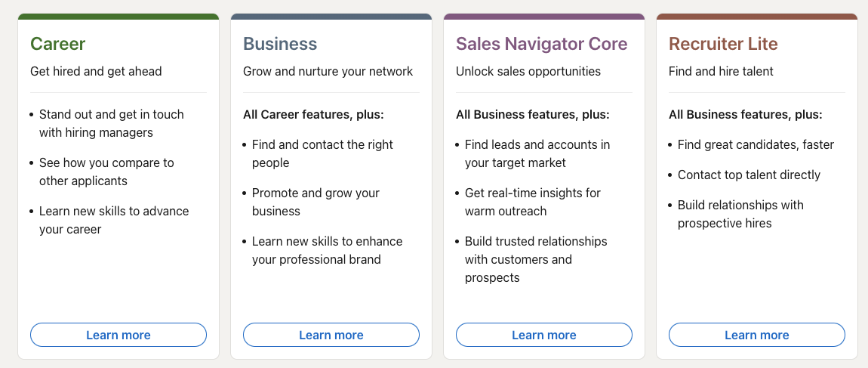The height and width of the screenshot is (368, 868).
Task: Click purple color bar atop Sales Navigator card
Action: coord(544,17)
